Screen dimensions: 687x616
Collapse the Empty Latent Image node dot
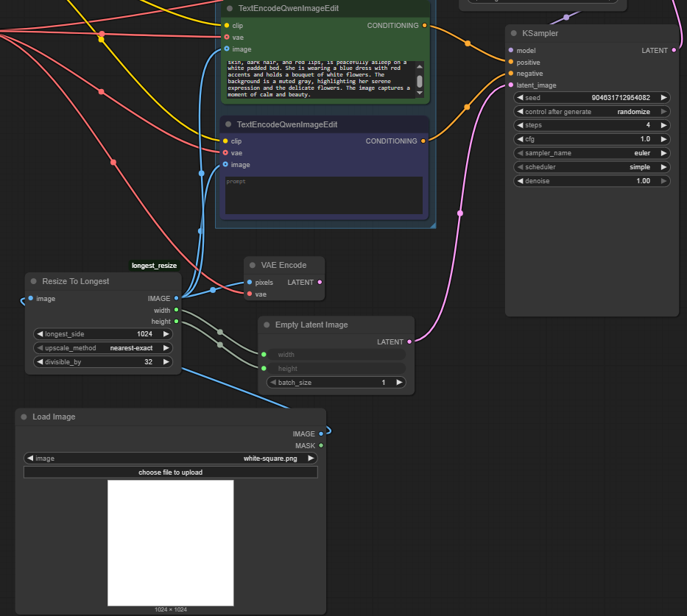[x=267, y=325]
